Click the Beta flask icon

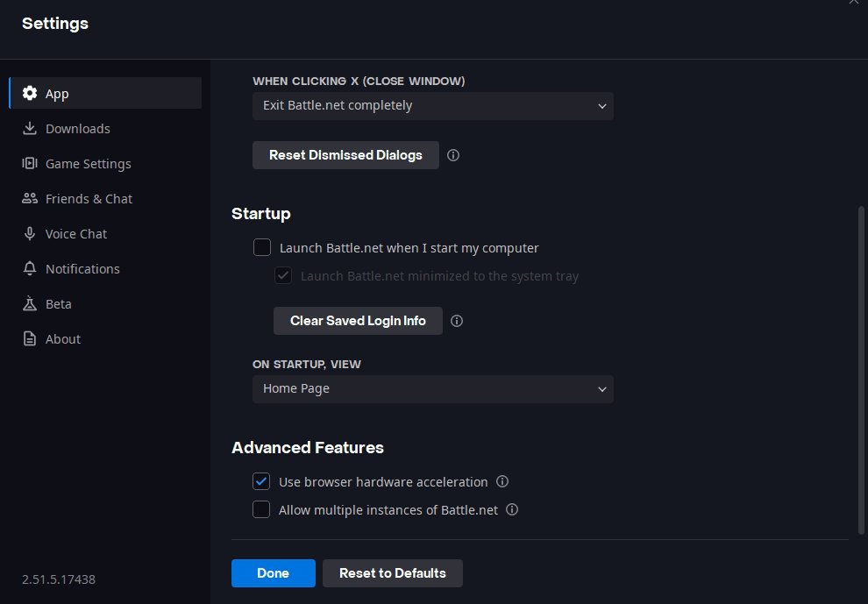30,303
